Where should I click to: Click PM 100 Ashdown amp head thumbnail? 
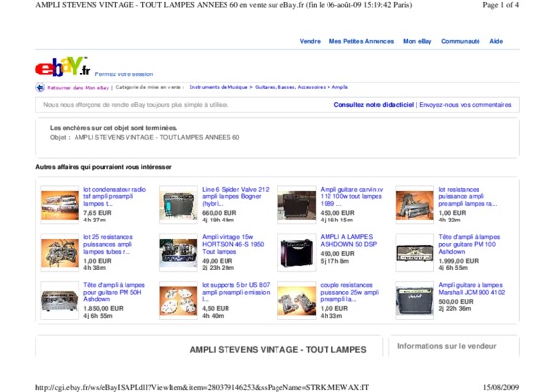415,253
